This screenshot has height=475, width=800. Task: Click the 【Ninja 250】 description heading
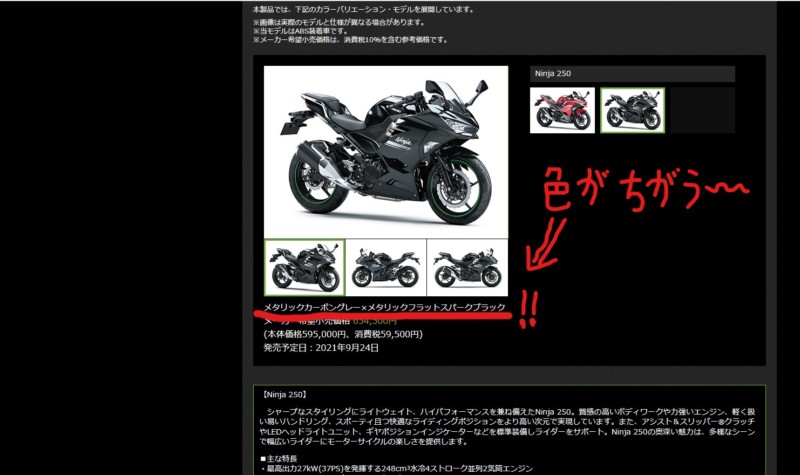point(284,394)
